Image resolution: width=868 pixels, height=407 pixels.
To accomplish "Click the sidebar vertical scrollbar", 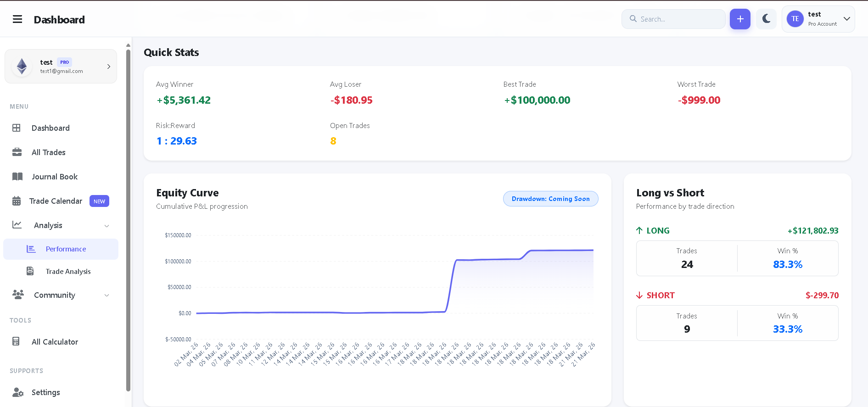I will click(128, 220).
